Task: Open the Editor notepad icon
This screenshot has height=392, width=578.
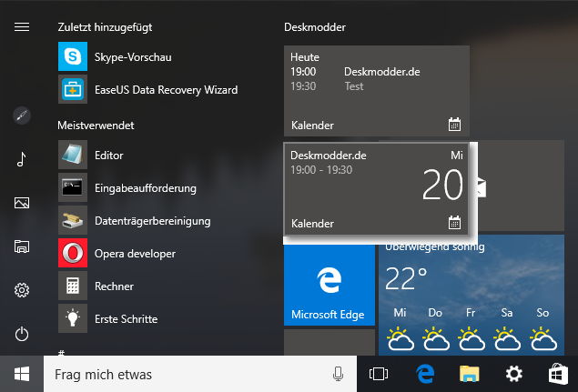Action: click(x=73, y=155)
